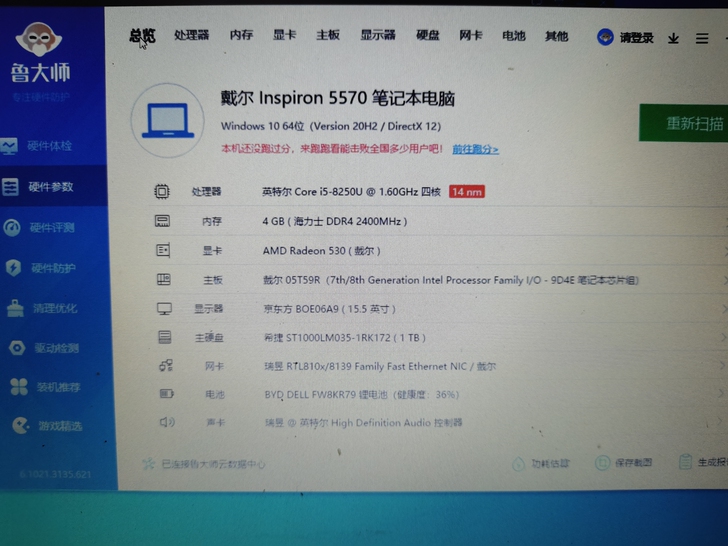Click 保存截图 at the bottom
Viewport: 728px width, 546px height.
tap(625, 462)
